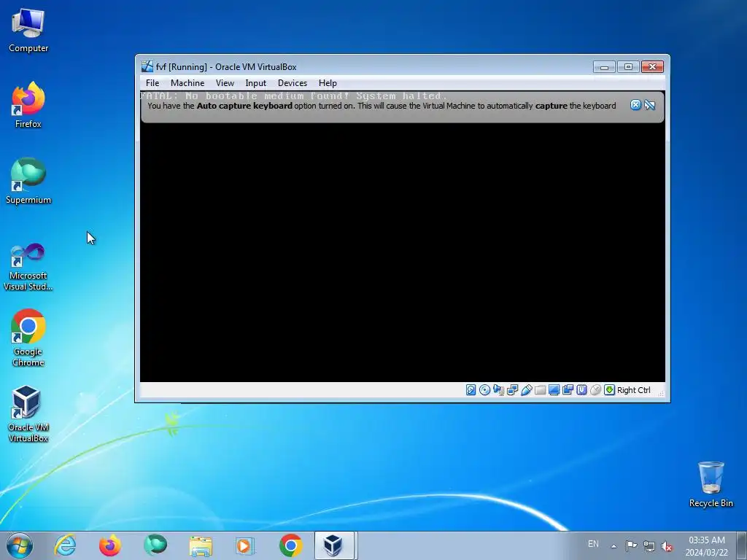Click the shared folders indicator icon
The image size is (747, 560).
540,390
